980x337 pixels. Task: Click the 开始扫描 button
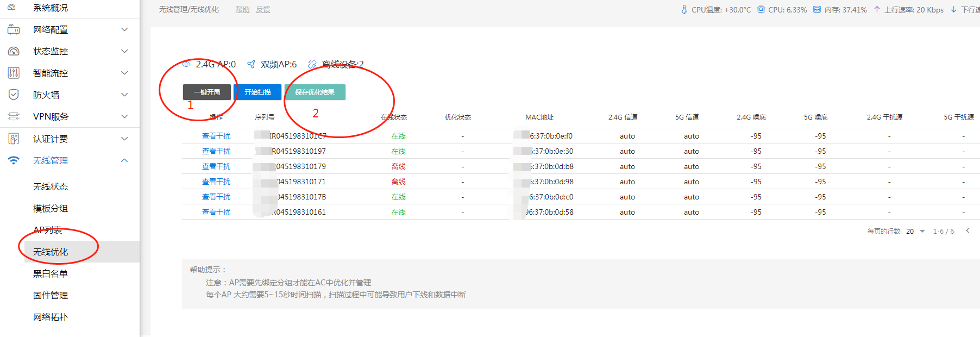click(x=257, y=92)
